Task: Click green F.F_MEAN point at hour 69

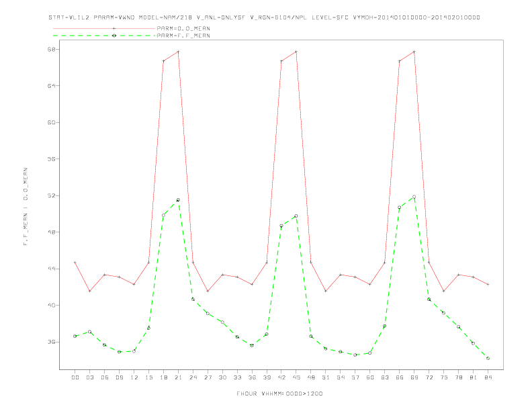Action: [x=414, y=197]
